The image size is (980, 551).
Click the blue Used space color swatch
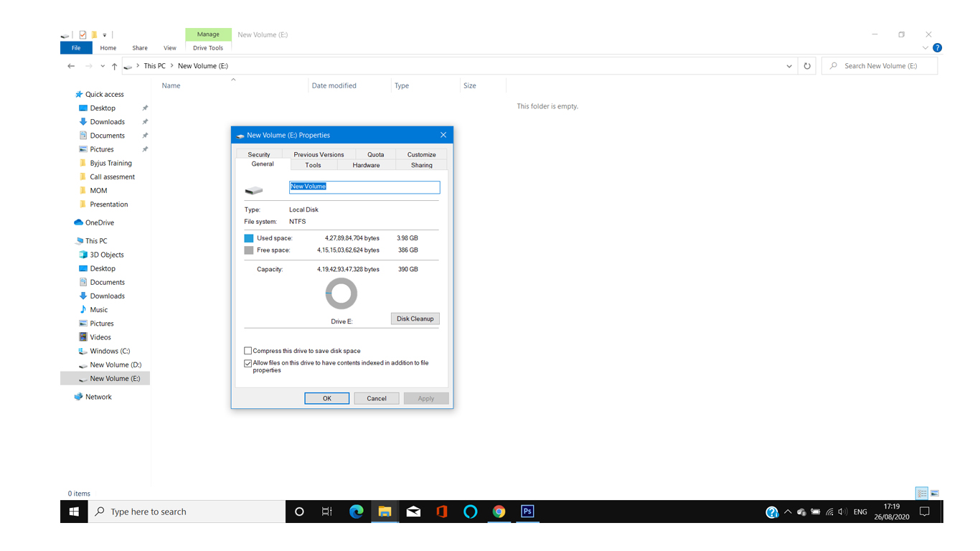pyautogui.click(x=249, y=238)
